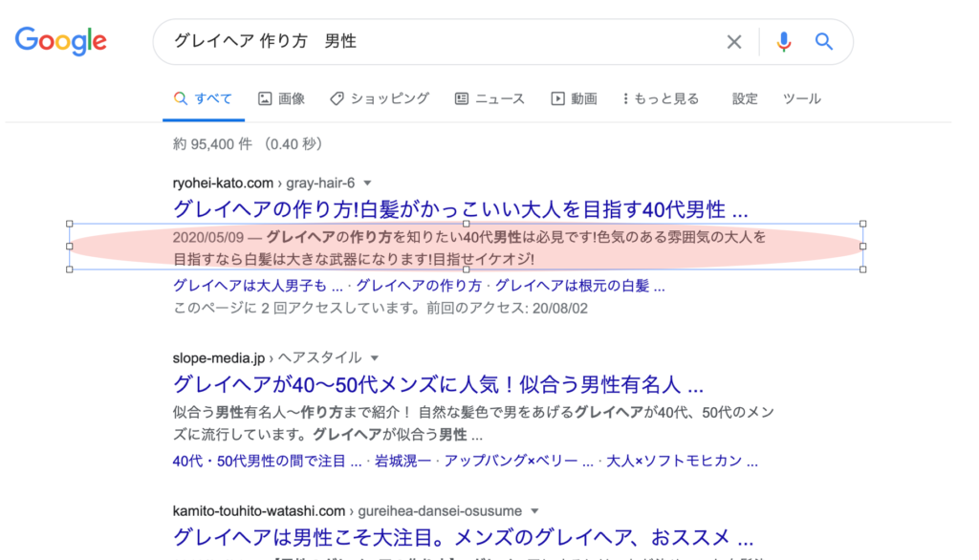Image resolution: width=979 pixels, height=560 pixels.
Task: Open sitelink グレイヘアは根元の白髪
Action: pos(580,286)
